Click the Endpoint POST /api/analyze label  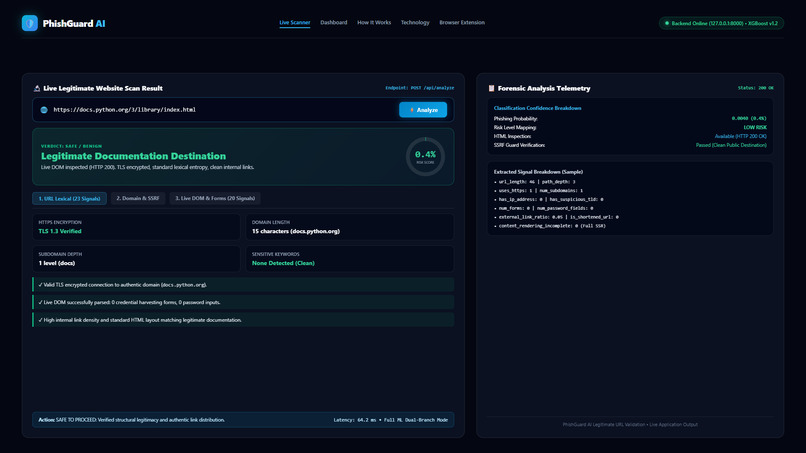pos(419,88)
